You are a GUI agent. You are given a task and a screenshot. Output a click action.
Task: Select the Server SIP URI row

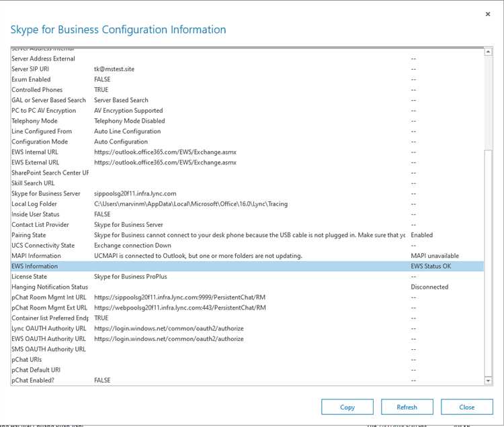coord(247,69)
